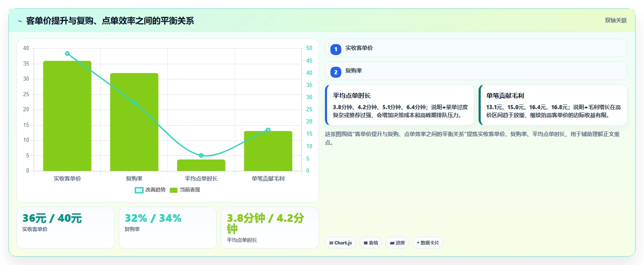The height and width of the screenshot is (265, 644).
Task: Click the 36元 / 40元 stat card
Action: click(65, 228)
